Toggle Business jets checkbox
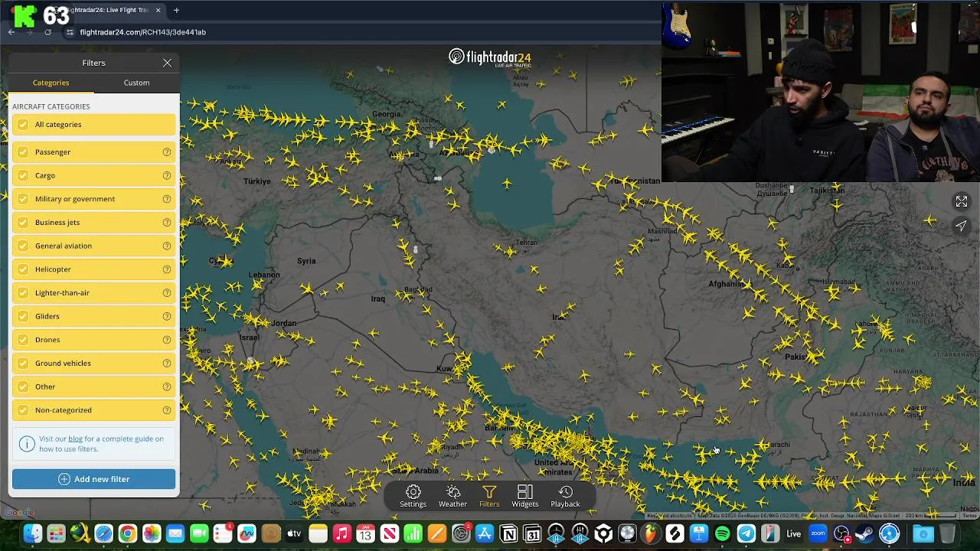 pos(23,223)
